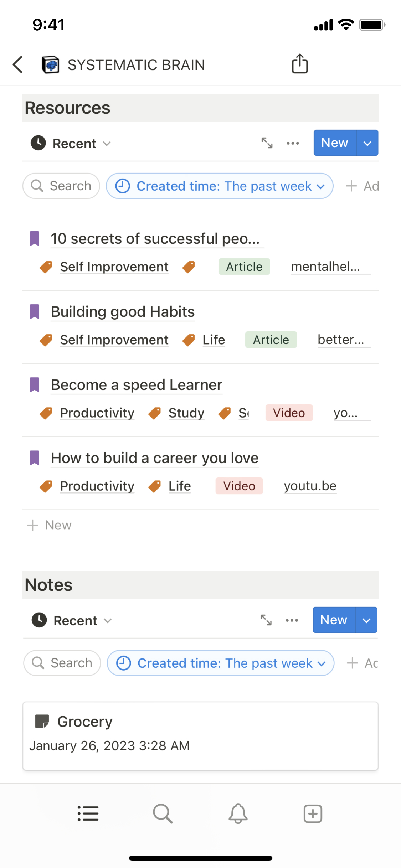Open sidebar list icon in bottom bar
This screenshot has width=401, height=868.
coord(88,814)
